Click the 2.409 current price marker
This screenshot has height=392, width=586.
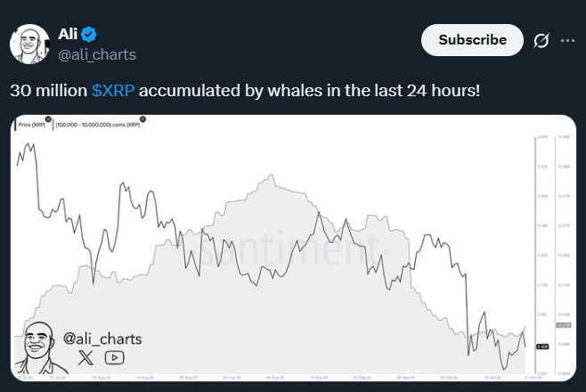pos(541,347)
